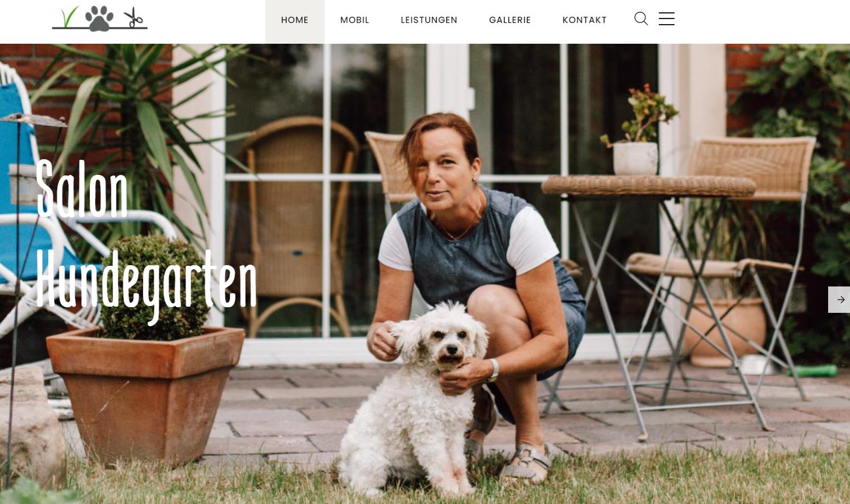Advance the slider with the right arrow
The height and width of the screenshot is (504, 850).
point(839,299)
